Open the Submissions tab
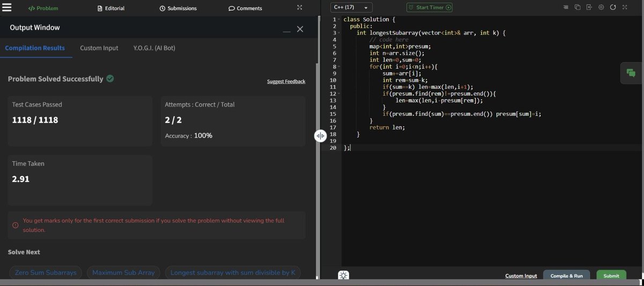Image resolution: width=644 pixels, height=286 pixels. (178, 8)
